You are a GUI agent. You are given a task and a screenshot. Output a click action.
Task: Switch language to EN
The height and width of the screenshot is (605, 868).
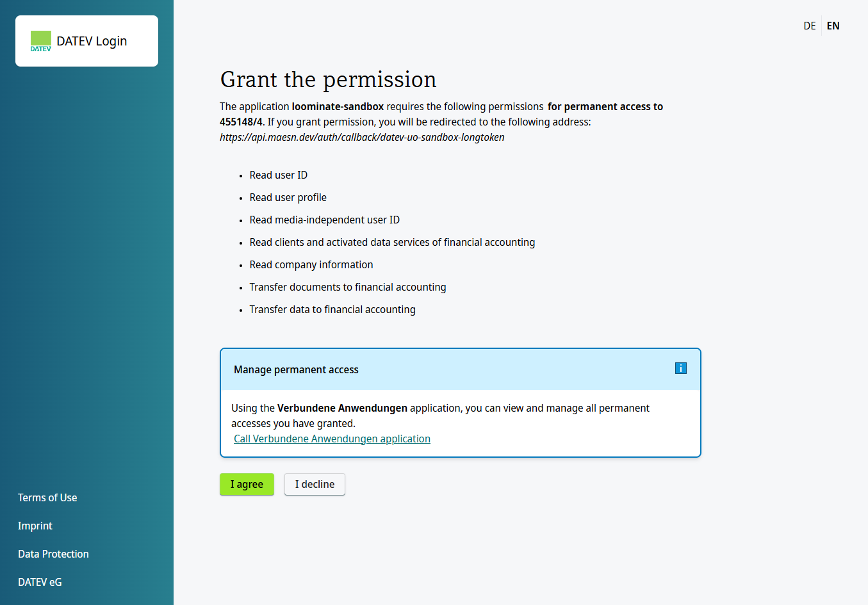point(833,26)
